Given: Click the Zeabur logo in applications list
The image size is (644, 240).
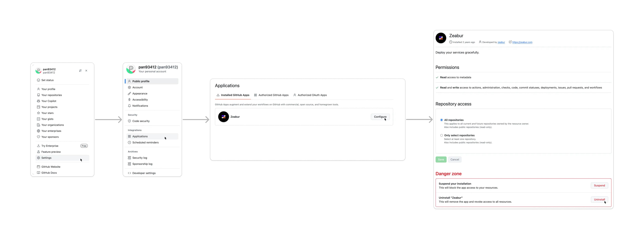Looking at the screenshot, I should click(224, 117).
